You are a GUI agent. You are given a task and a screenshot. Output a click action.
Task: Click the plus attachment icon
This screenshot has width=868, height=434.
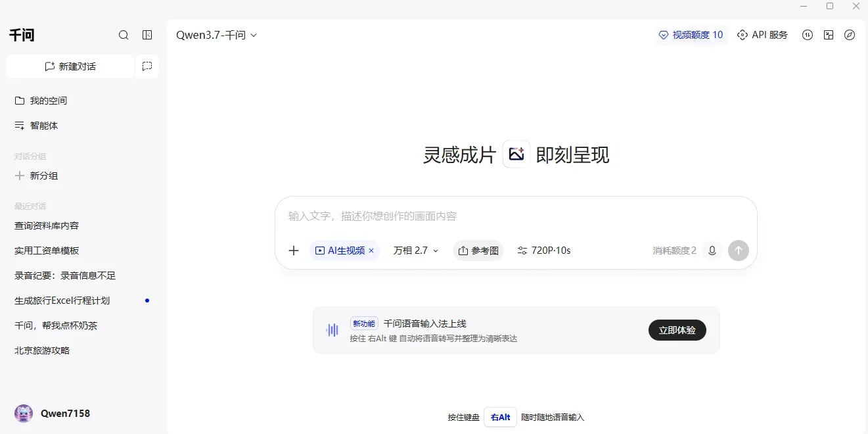tap(294, 251)
